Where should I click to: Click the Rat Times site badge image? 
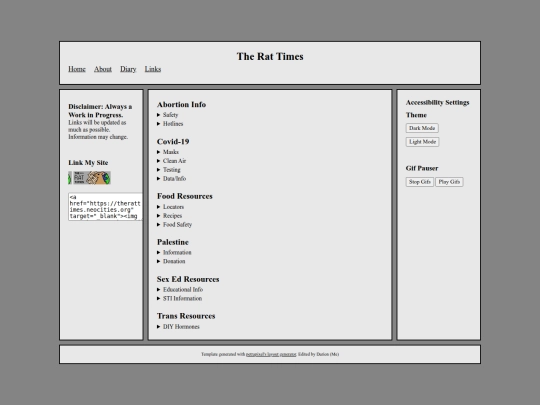(x=90, y=178)
